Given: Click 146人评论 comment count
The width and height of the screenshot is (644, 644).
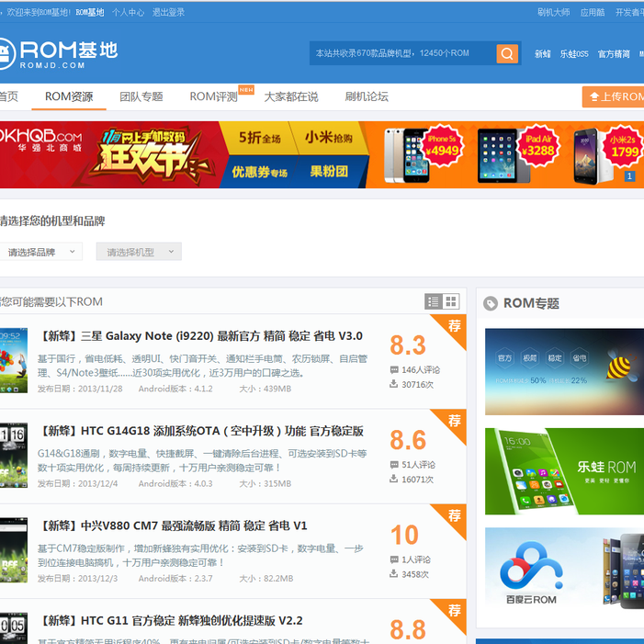Looking at the screenshot, I should coord(421,369).
